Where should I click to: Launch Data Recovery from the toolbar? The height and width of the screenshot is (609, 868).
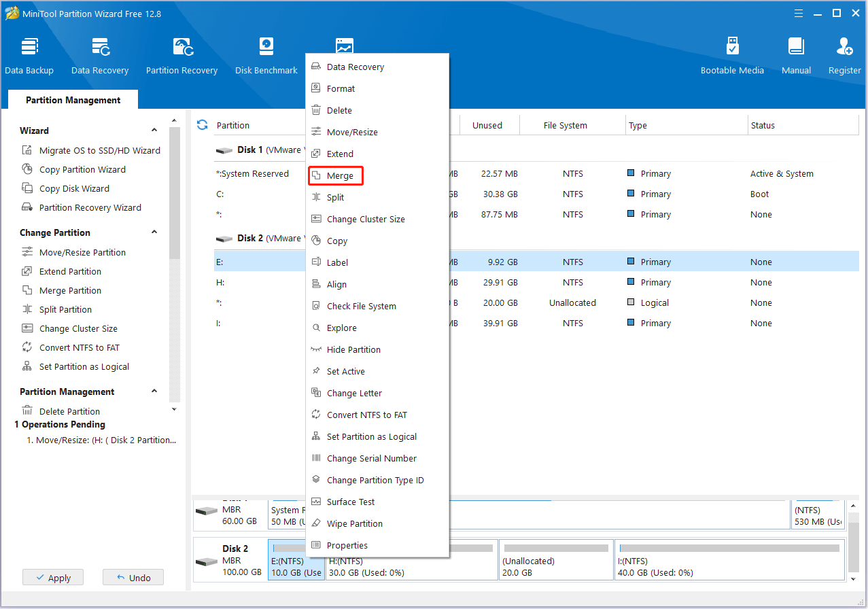click(100, 56)
